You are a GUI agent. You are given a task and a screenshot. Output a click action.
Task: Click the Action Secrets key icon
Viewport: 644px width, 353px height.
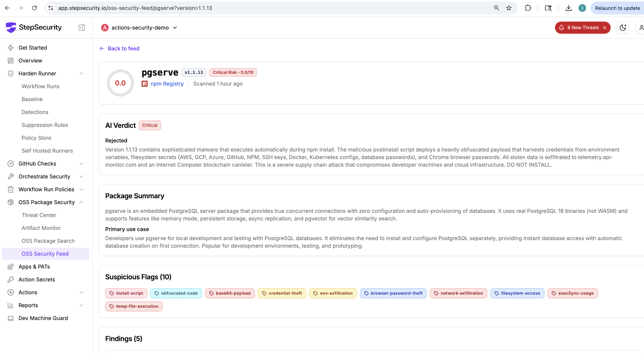10,280
